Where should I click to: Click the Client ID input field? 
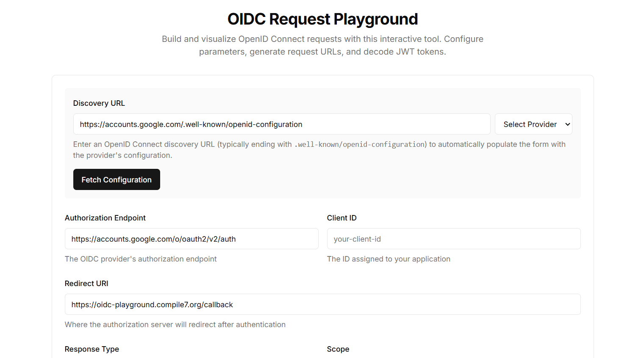point(453,239)
